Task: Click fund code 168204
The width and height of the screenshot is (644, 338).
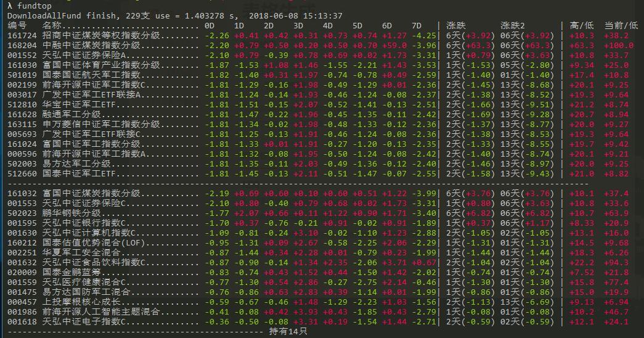Action: pyautogui.click(x=22, y=46)
